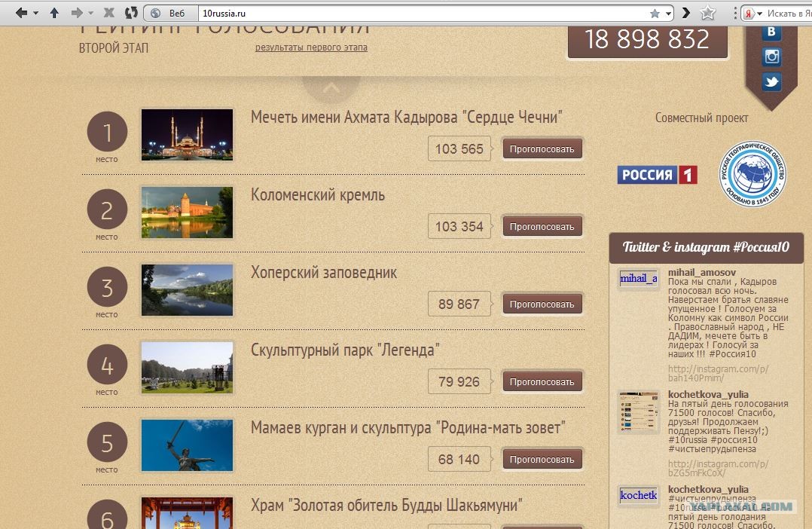Viewport: 812px width, 529px height.
Task: Open the Мечеть Сердце Чечни title
Action: (407, 118)
